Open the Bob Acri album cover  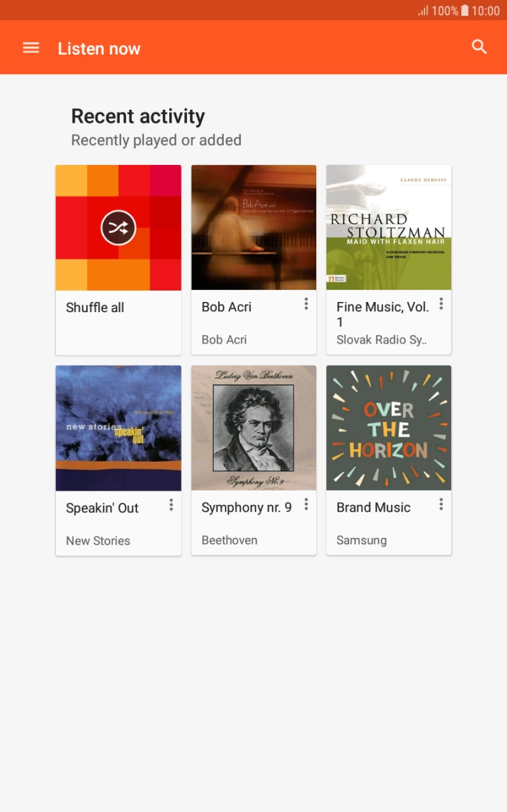[x=254, y=227]
